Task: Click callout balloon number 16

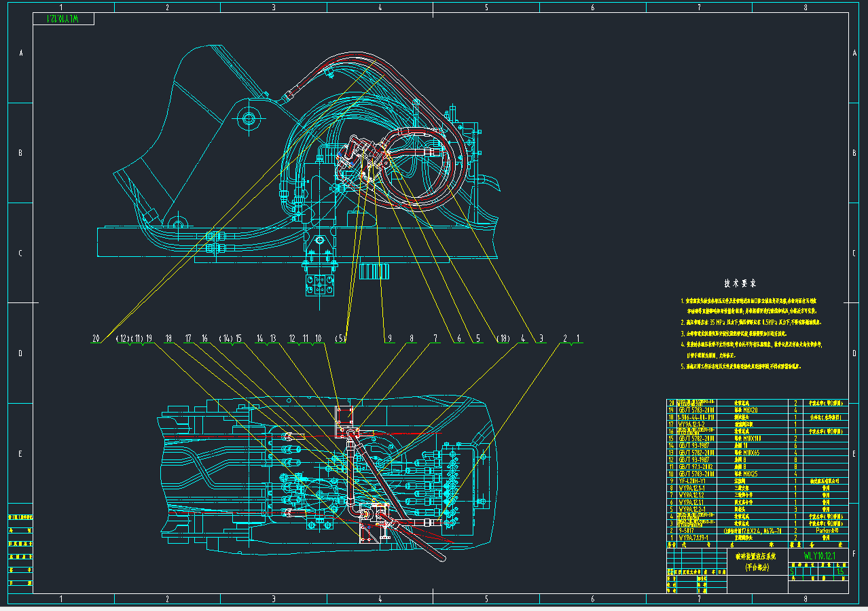Action: point(204,338)
